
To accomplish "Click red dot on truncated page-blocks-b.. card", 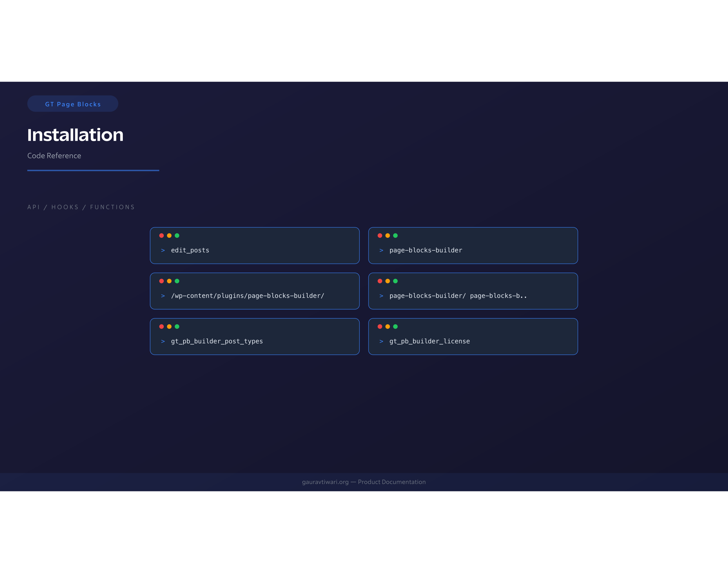I will (380, 281).
